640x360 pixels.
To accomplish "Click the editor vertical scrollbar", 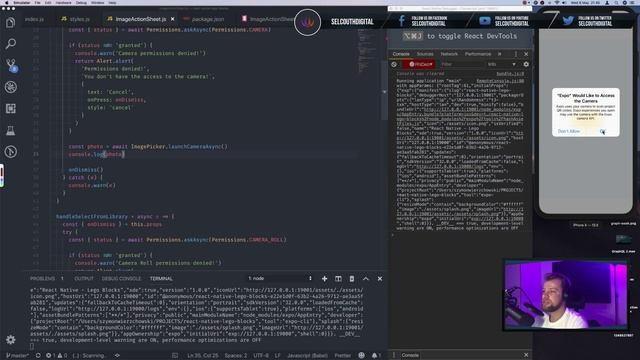I will (384, 92).
